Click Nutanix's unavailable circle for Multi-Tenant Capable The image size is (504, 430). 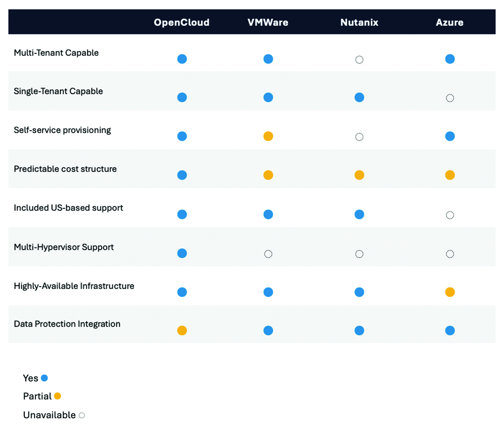click(359, 60)
